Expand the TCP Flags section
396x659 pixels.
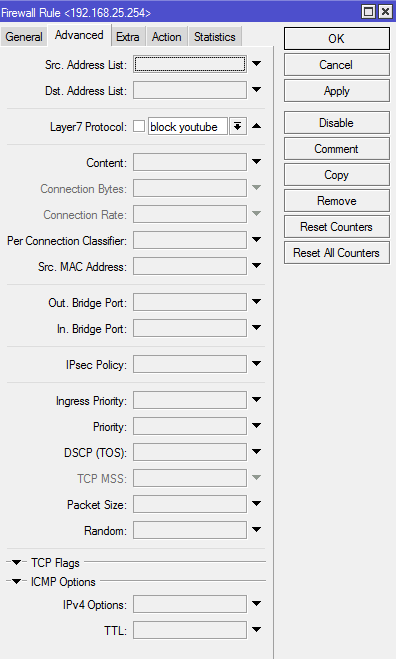pyautogui.click(x=16, y=562)
